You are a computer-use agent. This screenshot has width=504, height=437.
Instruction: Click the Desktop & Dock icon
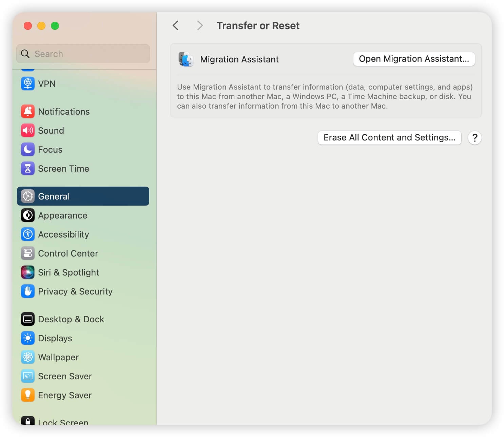[x=28, y=319]
